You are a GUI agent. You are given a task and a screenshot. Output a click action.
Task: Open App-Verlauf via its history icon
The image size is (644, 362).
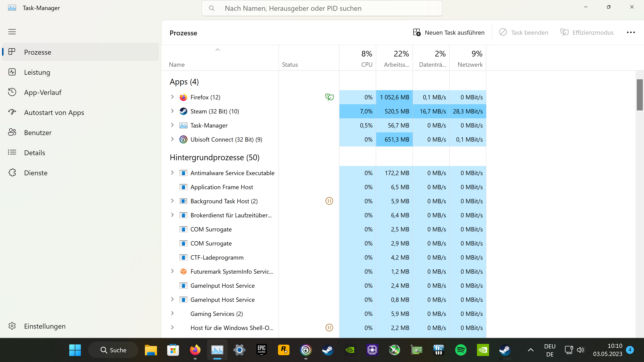coord(12,92)
